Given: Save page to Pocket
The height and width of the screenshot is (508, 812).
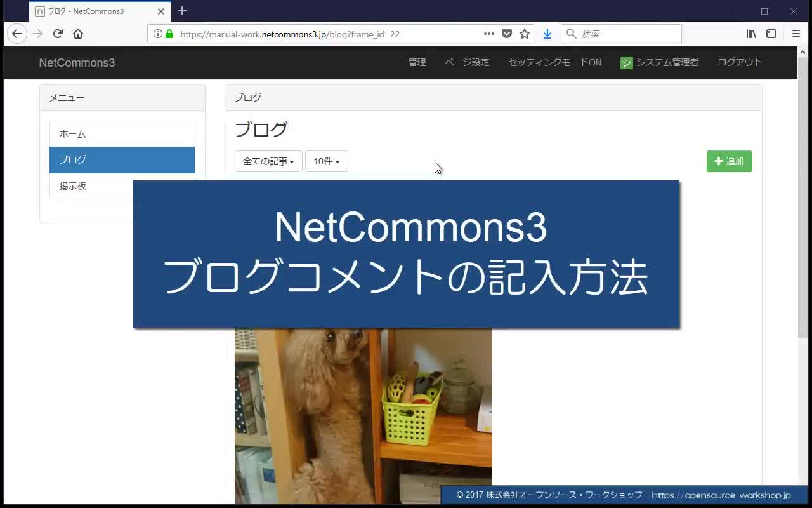Looking at the screenshot, I should 507,34.
